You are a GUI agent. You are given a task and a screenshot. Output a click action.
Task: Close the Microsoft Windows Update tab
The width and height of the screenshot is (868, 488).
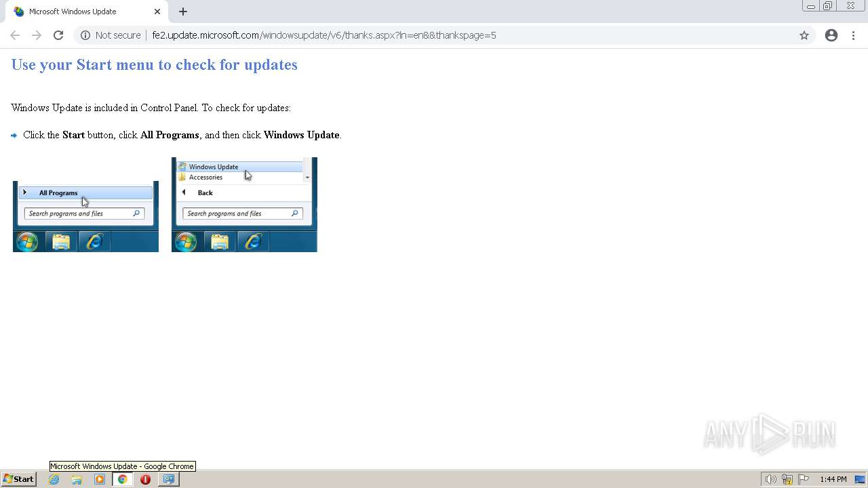[x=157, y=12]
